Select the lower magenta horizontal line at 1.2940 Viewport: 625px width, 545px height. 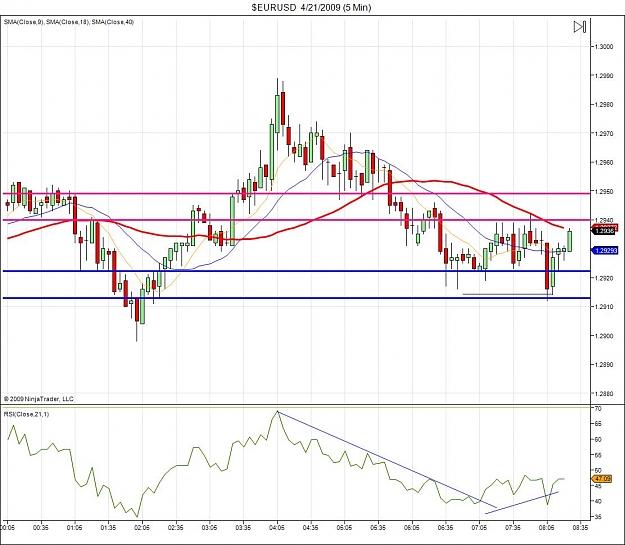click(x=296, y=220)
